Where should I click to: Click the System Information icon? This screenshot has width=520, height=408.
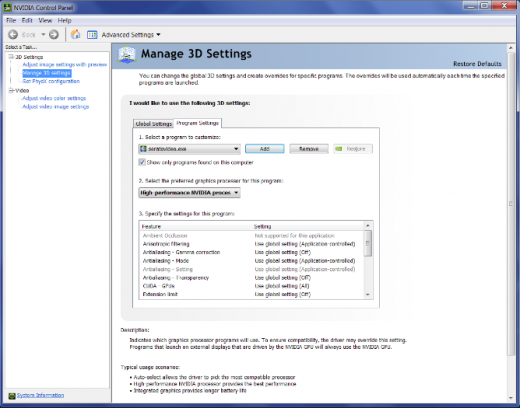coord(12,396)
